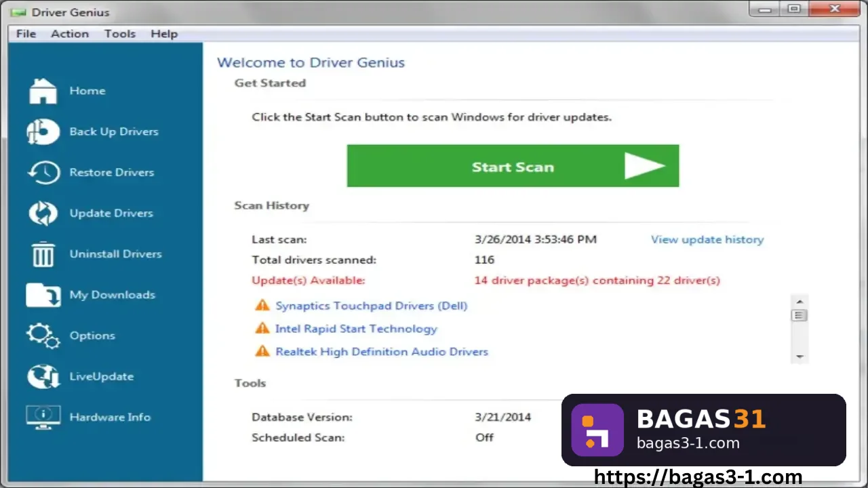Screen dimensions: 868x488
Task: Click the Scheduled Scan value Off
Action: pos(484,437)
